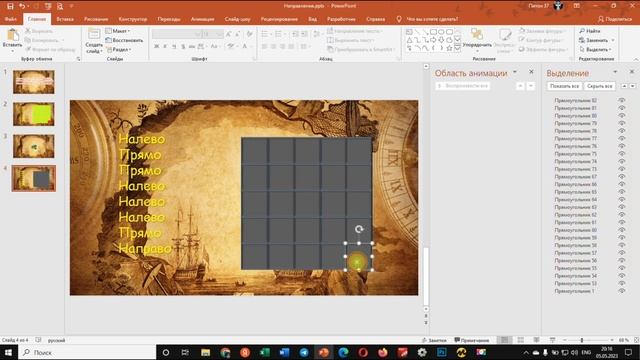Click the Скрыть все button
Viewport: 640px width, 360px height.
599,86
